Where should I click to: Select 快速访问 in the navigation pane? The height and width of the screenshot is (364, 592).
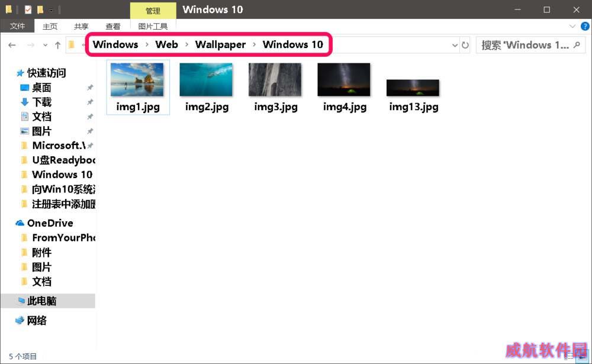(46, 73)
